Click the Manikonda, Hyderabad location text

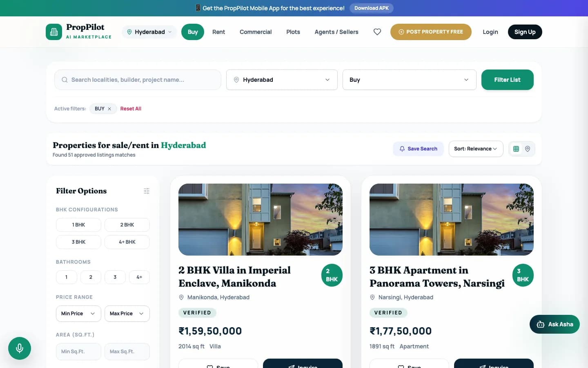[218, 297]
